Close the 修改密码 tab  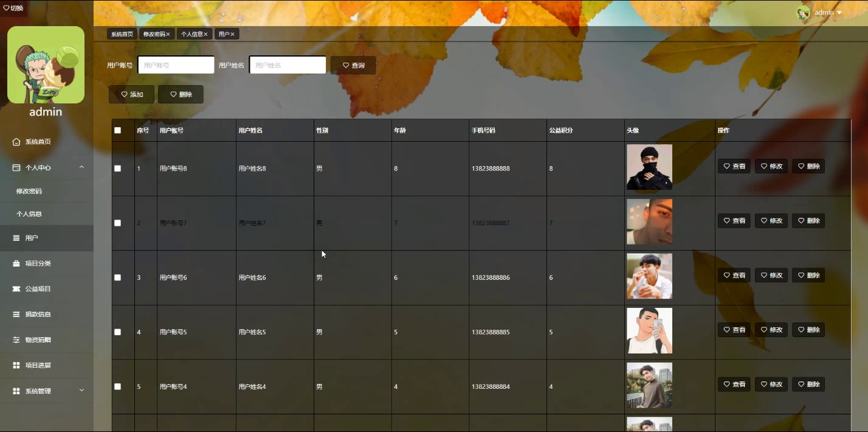pos(168,35)
